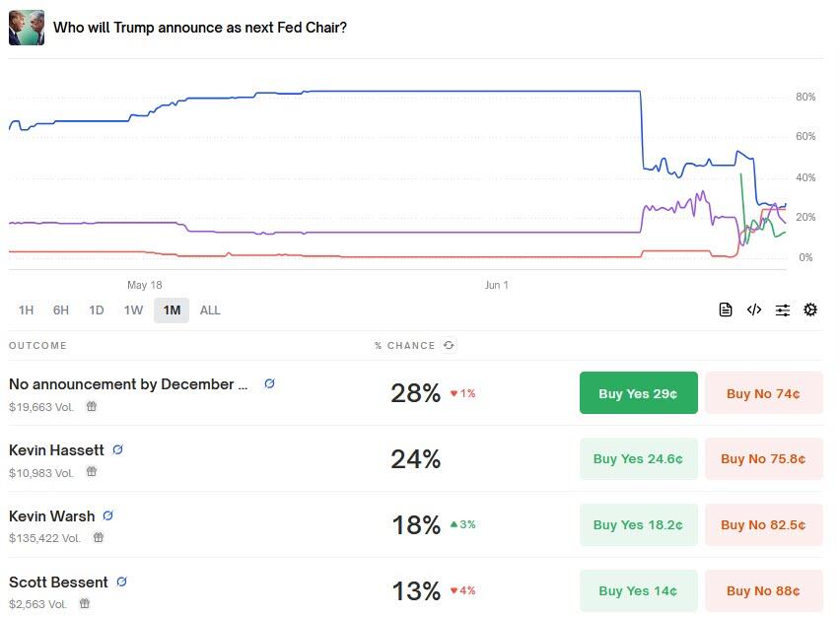Click gift icon under Kevin Hassett
Screen dimensions: 840x617
[x=92, y=472]
